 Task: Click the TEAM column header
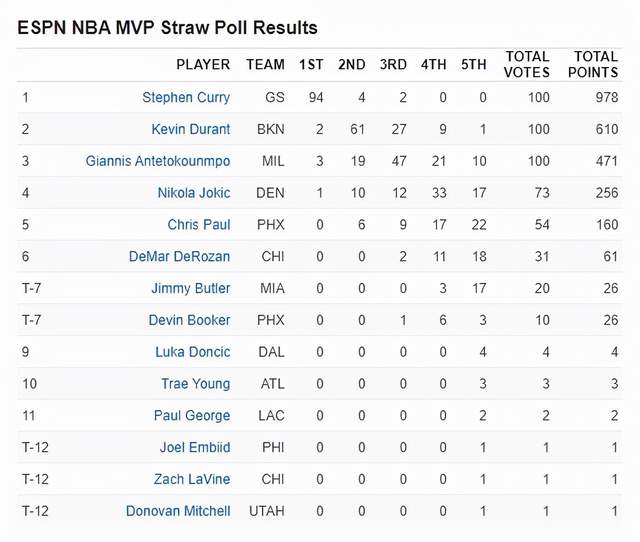[265, 65]
